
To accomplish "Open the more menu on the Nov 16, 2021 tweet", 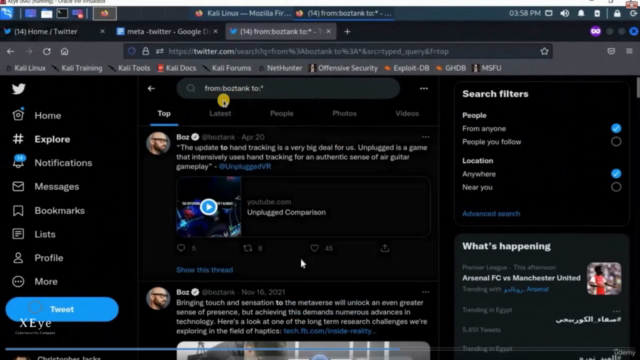I will coord(425,292).
